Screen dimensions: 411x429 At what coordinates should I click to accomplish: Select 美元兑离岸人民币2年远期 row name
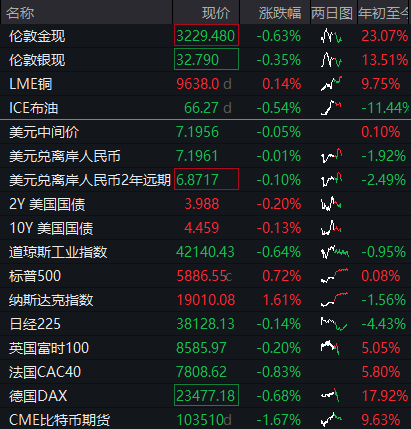(x=90, y=180)
